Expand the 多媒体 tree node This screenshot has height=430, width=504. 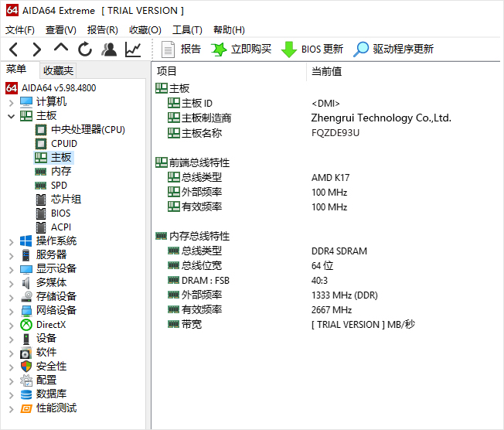[x=12, y=283]
